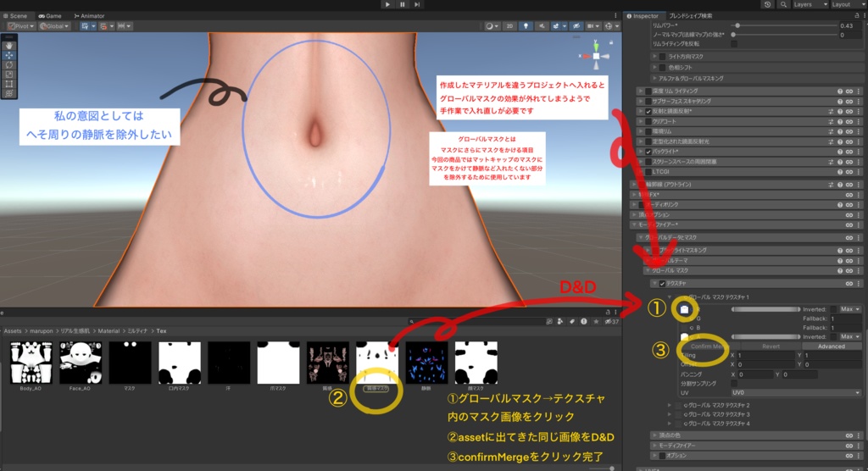
Task: Switch to the Animator tab
Action: (x=89, y=16)
